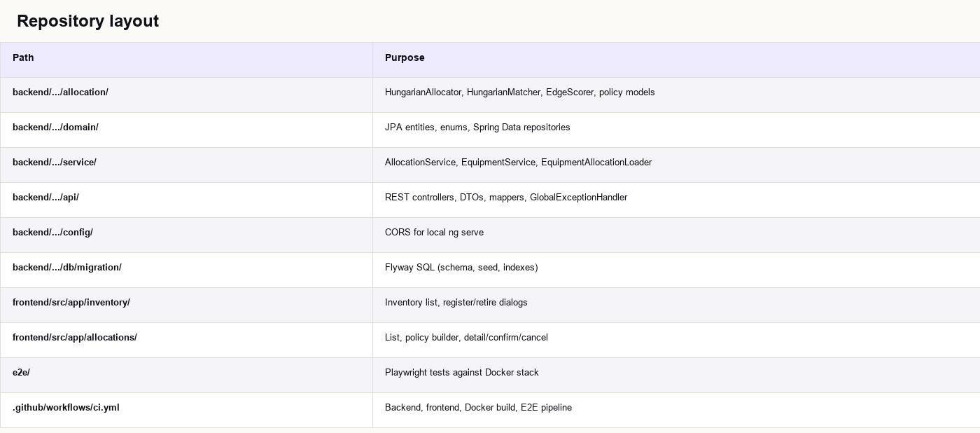Select the 'e2e/' path cell
This screenshot has height=433, width=980.
(186, 375)
